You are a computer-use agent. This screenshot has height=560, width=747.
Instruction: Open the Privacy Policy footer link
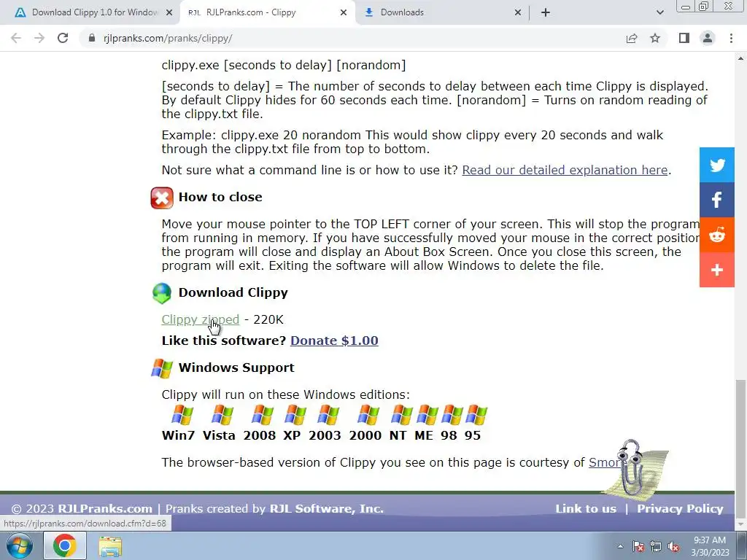point(680,508)
